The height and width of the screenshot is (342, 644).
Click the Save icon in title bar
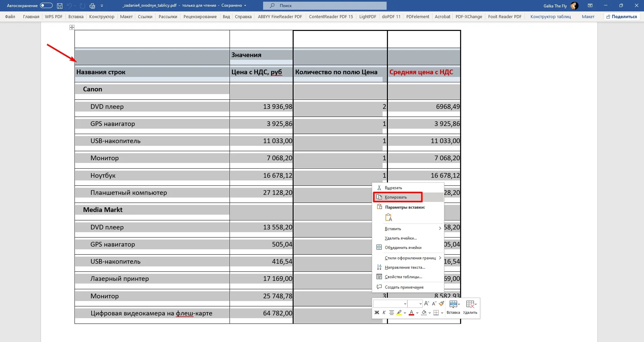click(60, 6)
